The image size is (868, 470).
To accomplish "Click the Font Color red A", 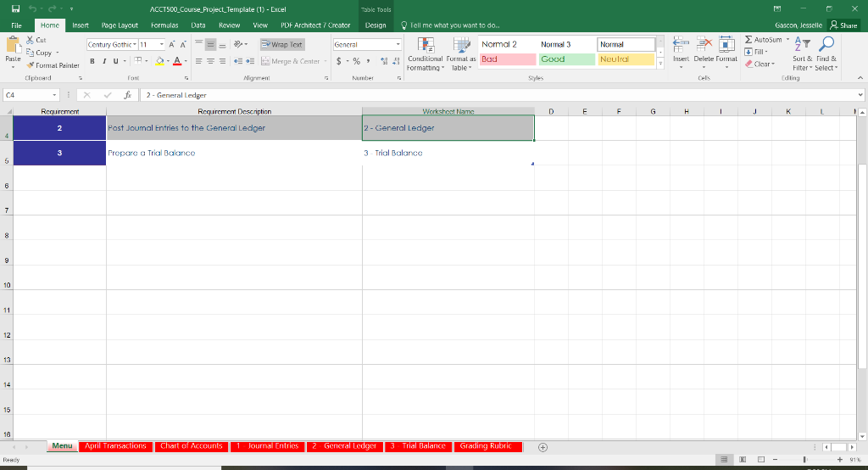I will point(177,61).
